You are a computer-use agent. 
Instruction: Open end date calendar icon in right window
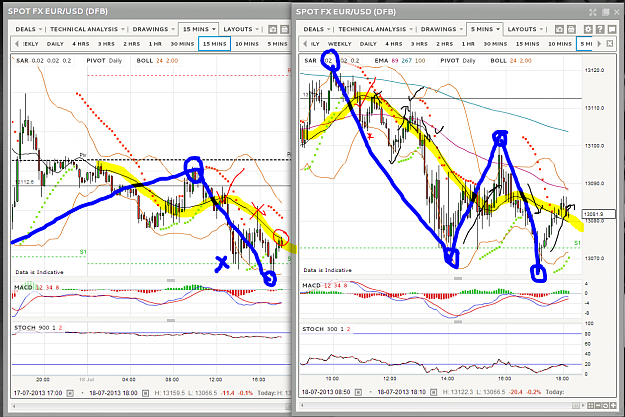click(434, 392)
